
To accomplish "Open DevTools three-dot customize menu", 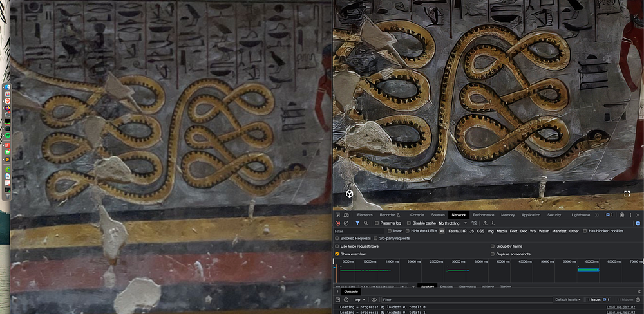I will pyautogui.click(x=630, y=215).
